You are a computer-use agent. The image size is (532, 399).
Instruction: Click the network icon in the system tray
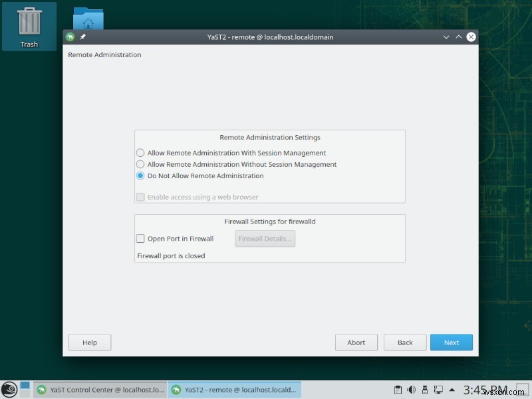point(438,390)
